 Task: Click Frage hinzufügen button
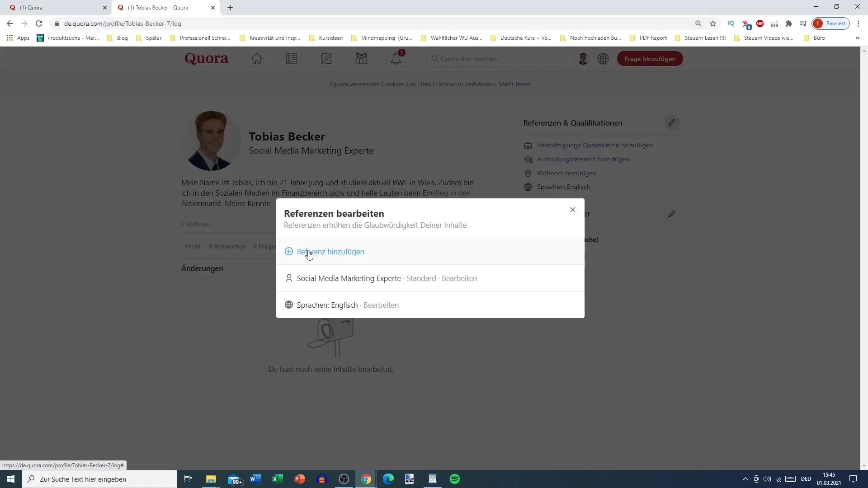[650, 59]
